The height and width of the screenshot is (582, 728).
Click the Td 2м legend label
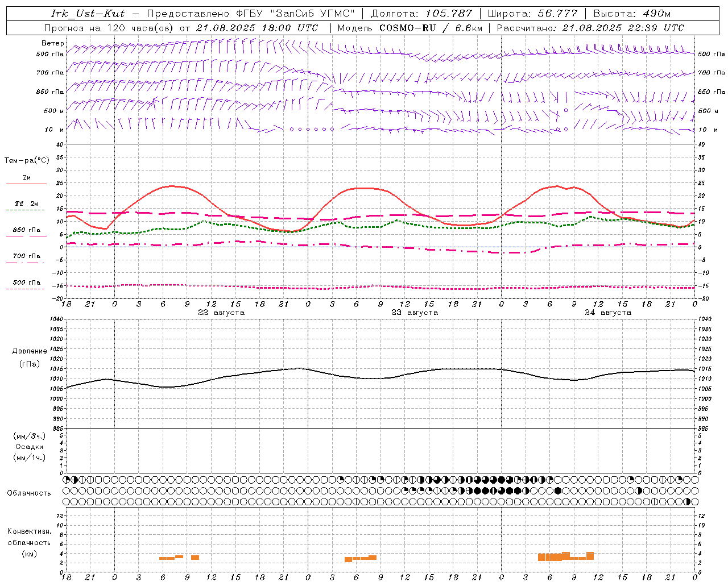pyautogui.click(x=27, y=203)
